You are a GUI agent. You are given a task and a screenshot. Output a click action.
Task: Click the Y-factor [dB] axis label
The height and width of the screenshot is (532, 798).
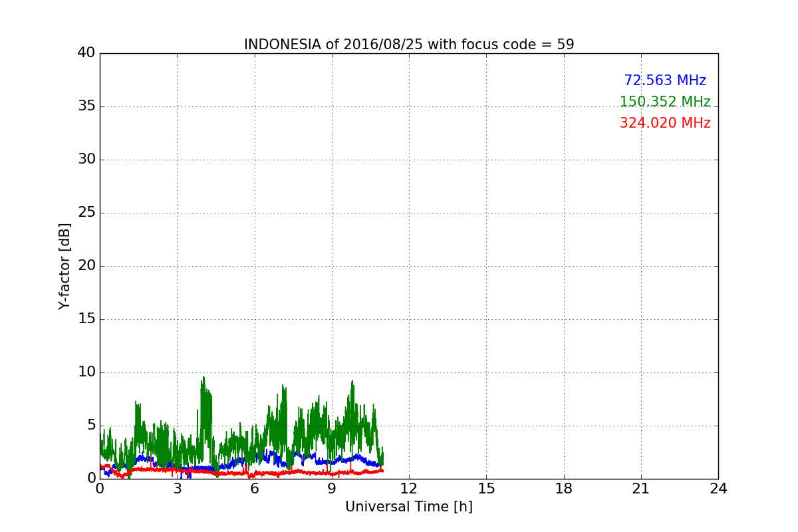65,266
